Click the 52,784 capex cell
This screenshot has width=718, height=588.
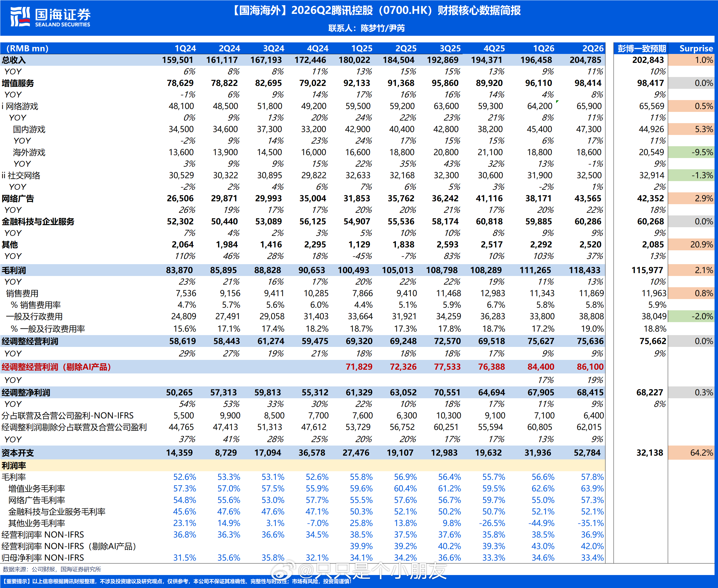tap(587, 453)
